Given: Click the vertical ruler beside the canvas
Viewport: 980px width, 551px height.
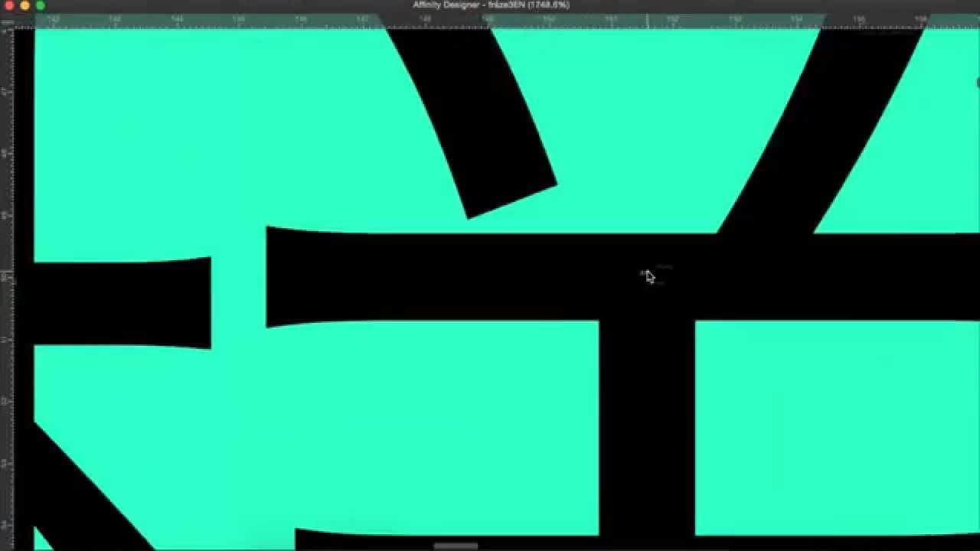Looking at the screenshot, I should 7,289.
